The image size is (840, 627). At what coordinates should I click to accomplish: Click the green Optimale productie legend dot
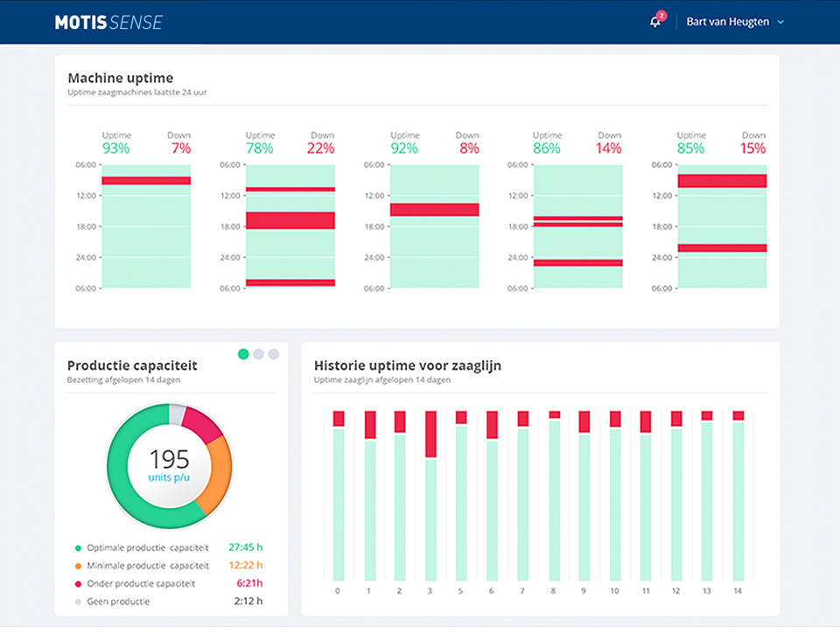[78, 548]
